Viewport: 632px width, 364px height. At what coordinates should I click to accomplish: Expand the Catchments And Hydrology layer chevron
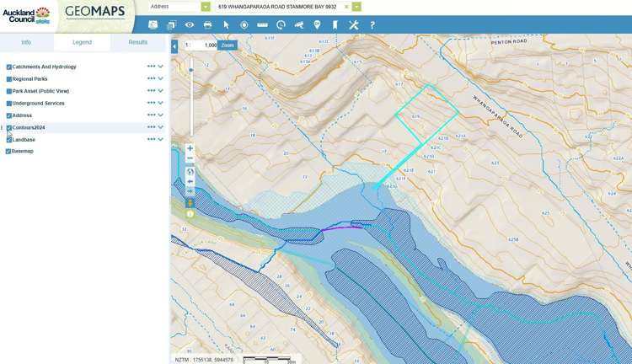[x=161, y=67]
